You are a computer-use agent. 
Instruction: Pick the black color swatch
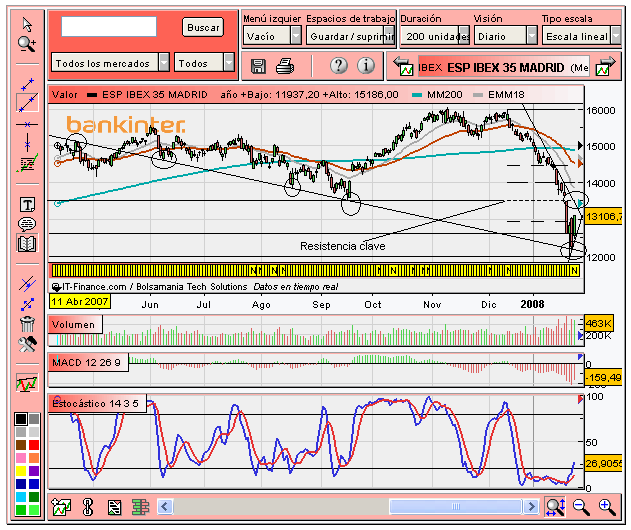[x=21, y=419]
